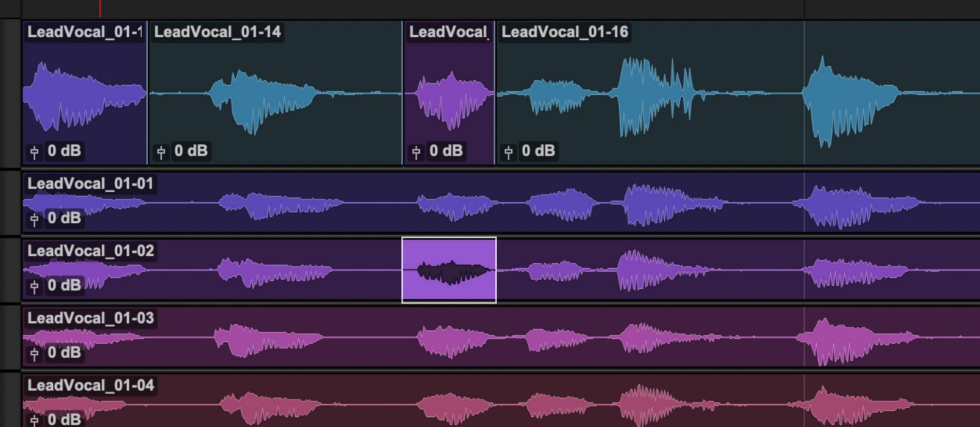Click the 0 dB value on LeadVocal_01-04
This screenshot has width=980, height=427.
pyautogui.click(x=64, y=419)
